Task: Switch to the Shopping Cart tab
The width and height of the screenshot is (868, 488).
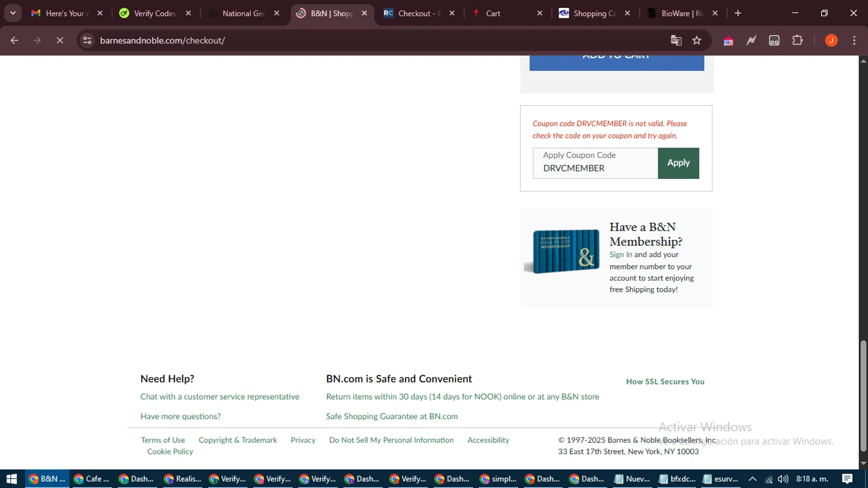Action: tap(588, 13)
